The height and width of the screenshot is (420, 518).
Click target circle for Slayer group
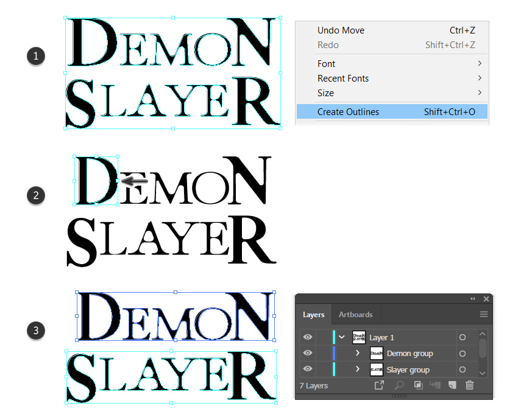coord(463,369)
